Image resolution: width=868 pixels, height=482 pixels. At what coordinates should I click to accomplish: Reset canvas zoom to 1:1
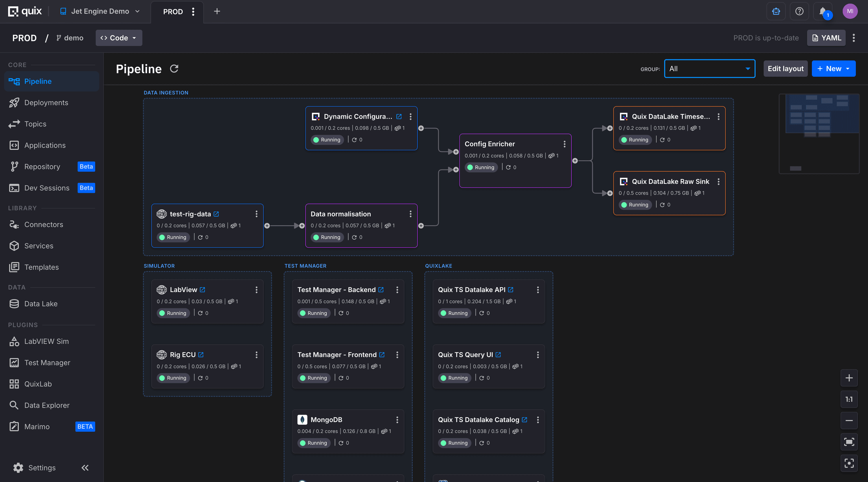[849, 399]
